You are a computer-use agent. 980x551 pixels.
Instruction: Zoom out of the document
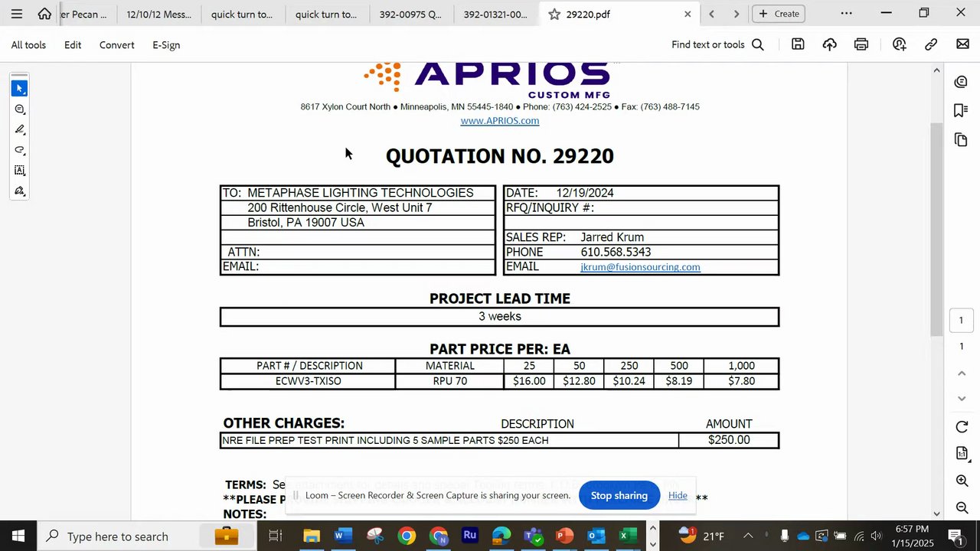pos(962,507)
